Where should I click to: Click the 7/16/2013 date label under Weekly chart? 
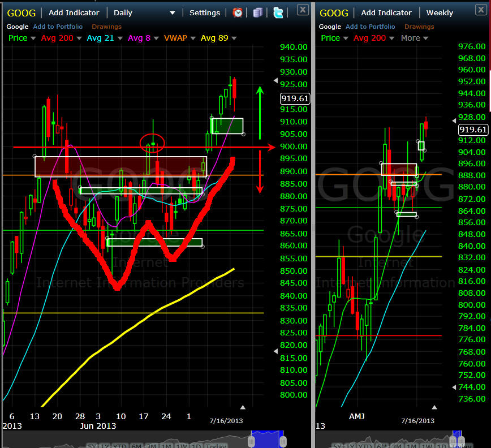point(417,421)
